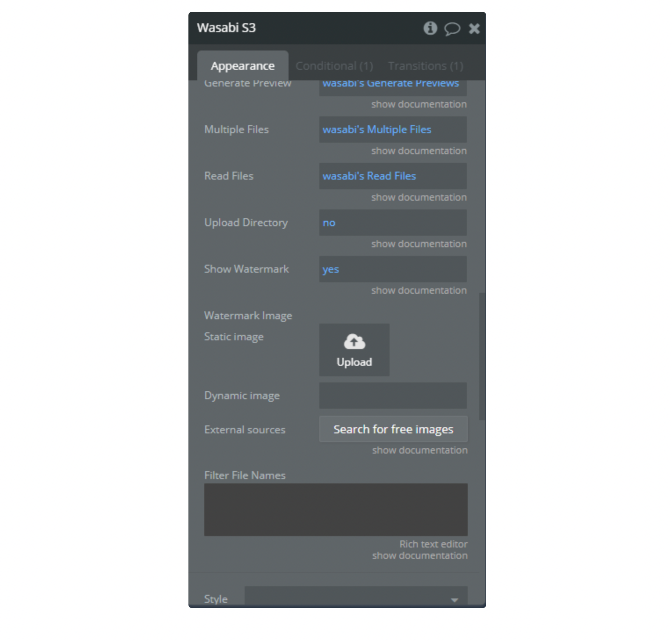Open the Style dropdown arrow

[x=455, y=600]
